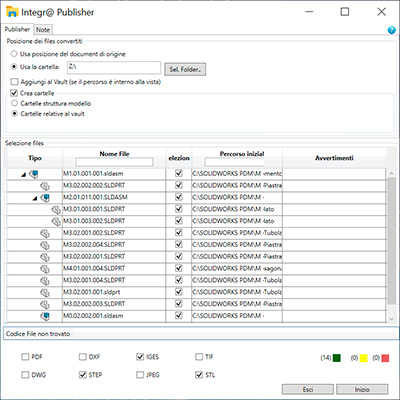The width and height of the screenshot is (400, 400).
Task: Switch to the Publisher tab
Action: 17,29
